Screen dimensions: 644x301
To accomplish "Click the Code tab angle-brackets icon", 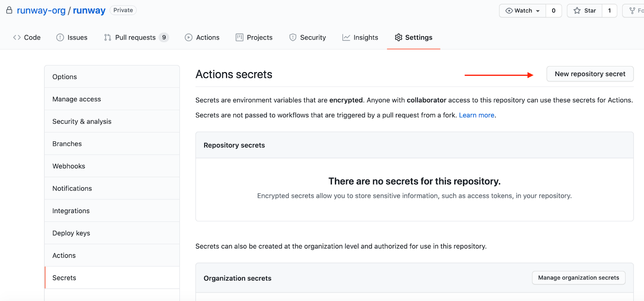I will click(x=17, y=37).
